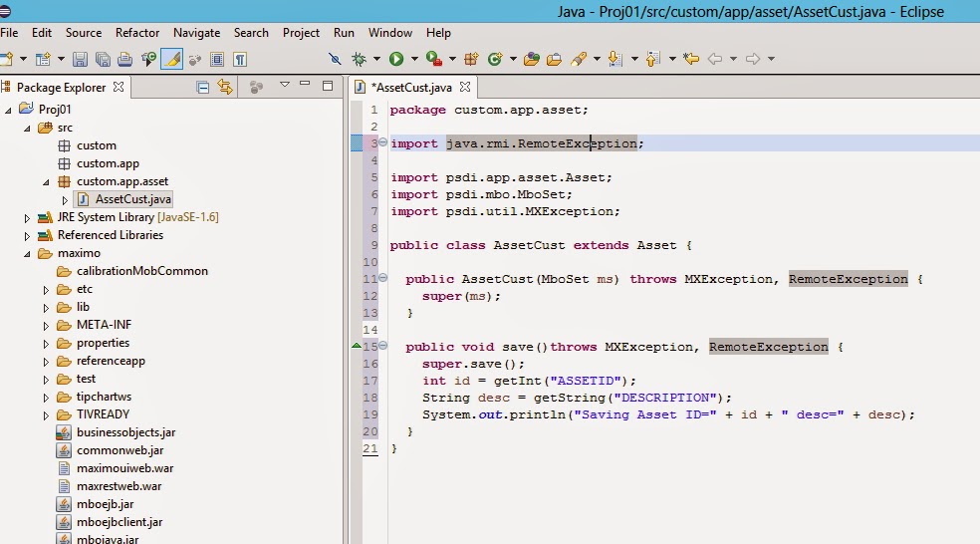Image resolution: width=980 pixels, height=544 pixels.
Task: Click the New wizard toolbar icon
Action: [x=6, y=59]
